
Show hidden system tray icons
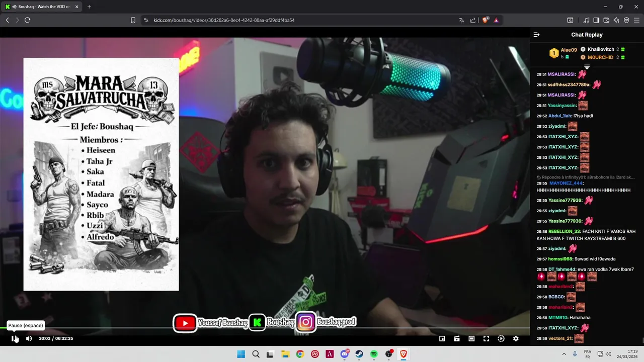[563, 354]
